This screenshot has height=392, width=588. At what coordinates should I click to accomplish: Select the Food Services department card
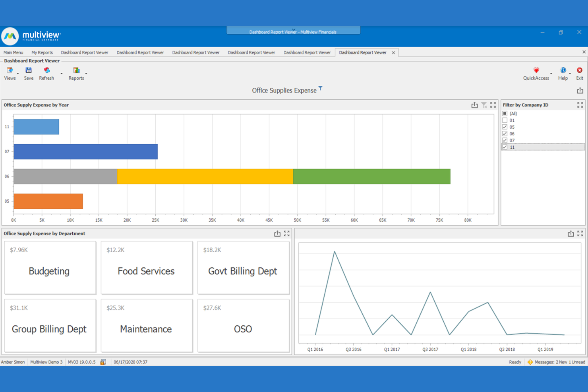pos(147,268)
